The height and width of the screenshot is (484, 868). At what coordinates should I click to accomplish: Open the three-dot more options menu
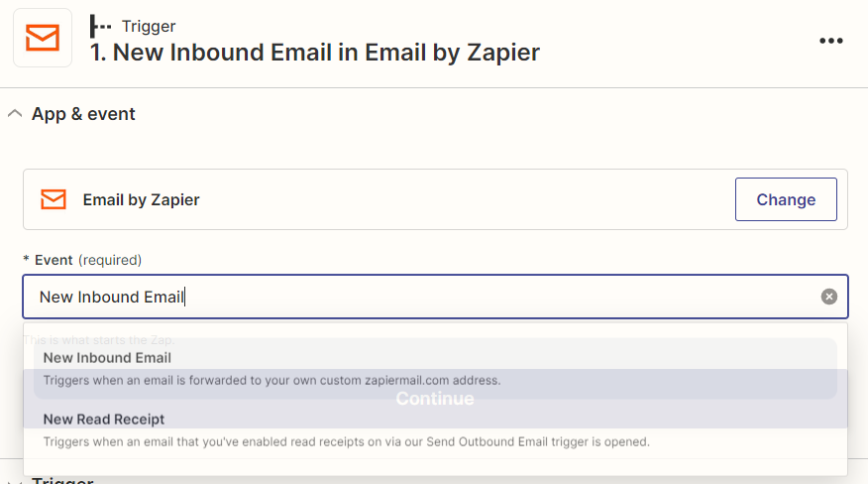click(x=830, y=41)
